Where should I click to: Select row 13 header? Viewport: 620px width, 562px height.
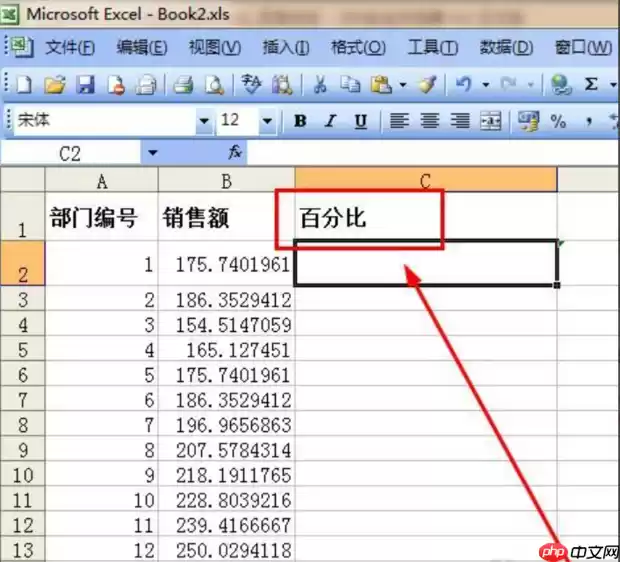tap(23, 549)
